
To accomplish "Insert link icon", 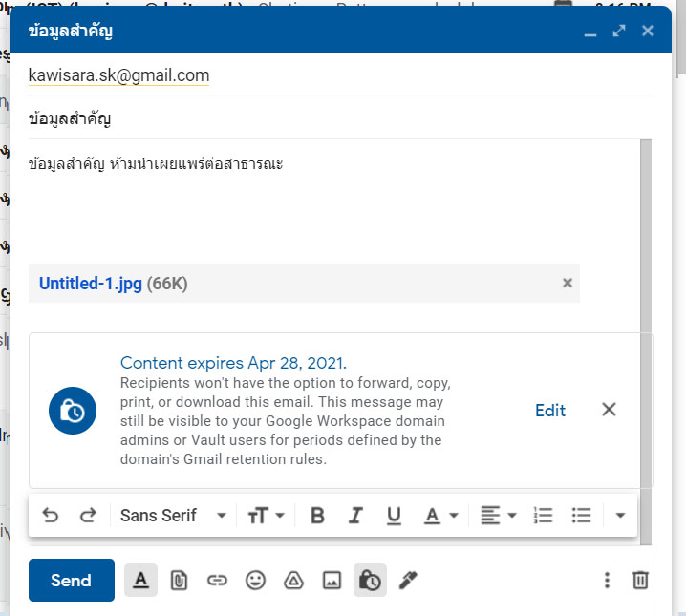I will point(217,581).
